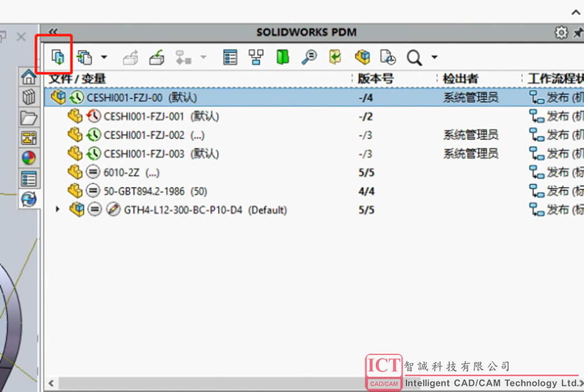This screenshot has height=392, width=584.
Task: Open the Appearances color ball sidebar tab
Action: click(29, 158)
